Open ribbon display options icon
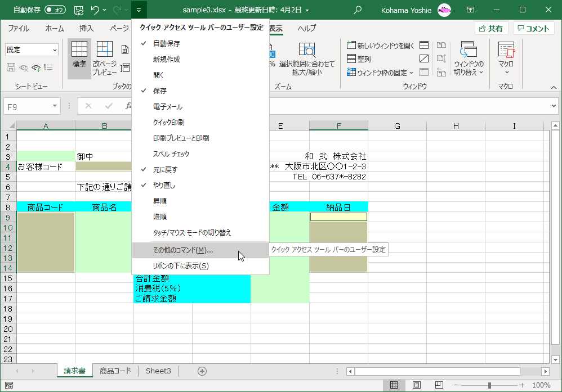 471,10
